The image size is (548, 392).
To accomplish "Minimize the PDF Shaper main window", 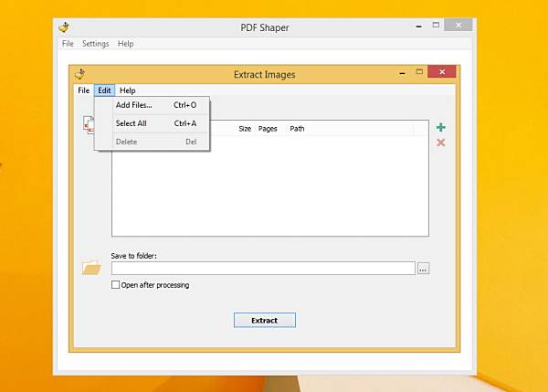I will point(418,26).
